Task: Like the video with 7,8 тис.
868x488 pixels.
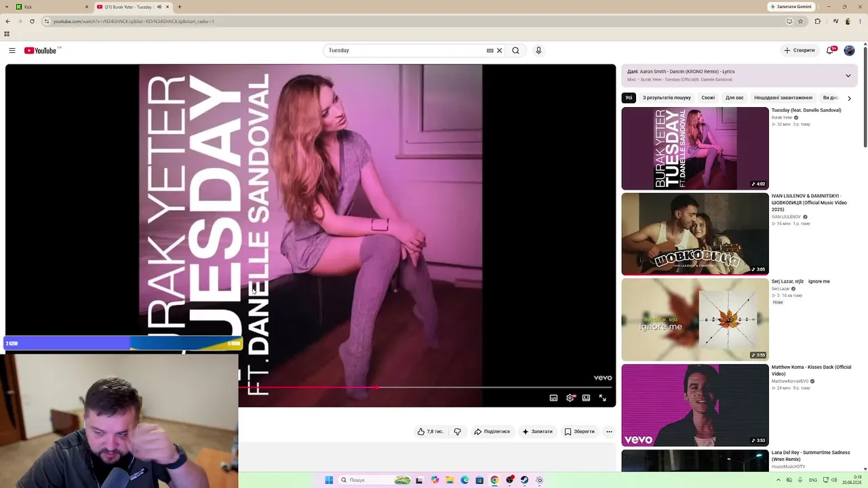Action: tap(430, 432)
